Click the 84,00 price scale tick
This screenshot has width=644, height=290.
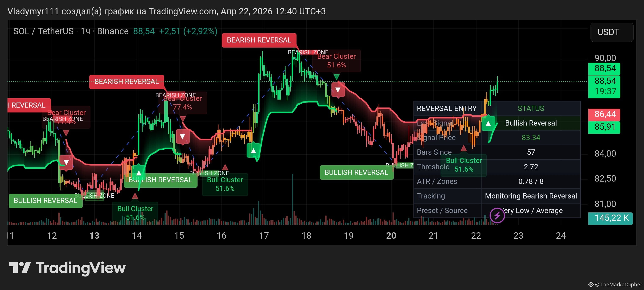pos(605,154)
